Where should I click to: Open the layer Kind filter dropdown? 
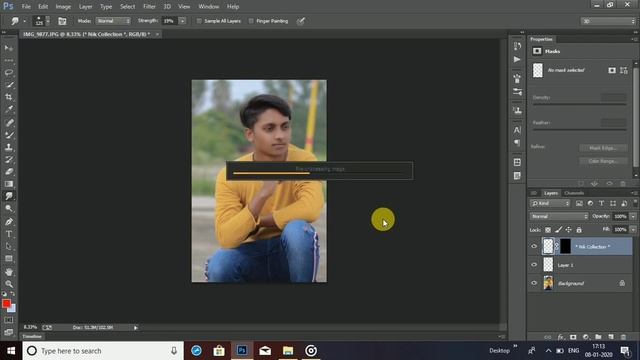550,203
